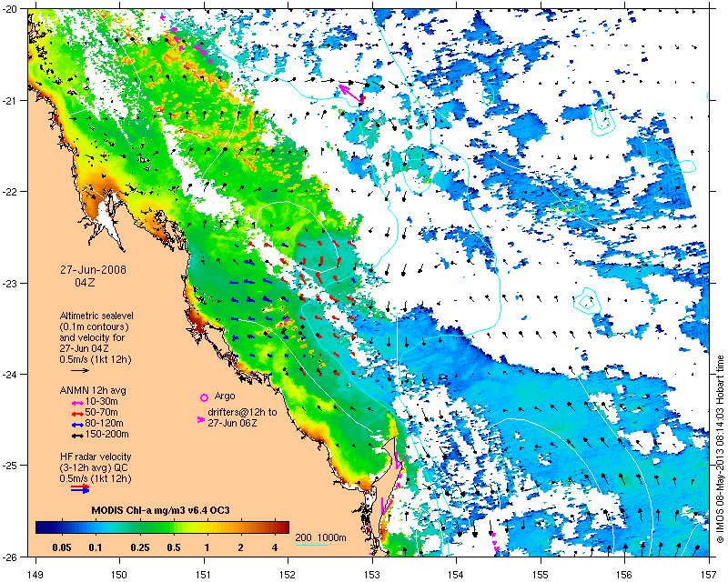Click the color bar tick '0.25'

pyautogui.click(x=140, y=547)
